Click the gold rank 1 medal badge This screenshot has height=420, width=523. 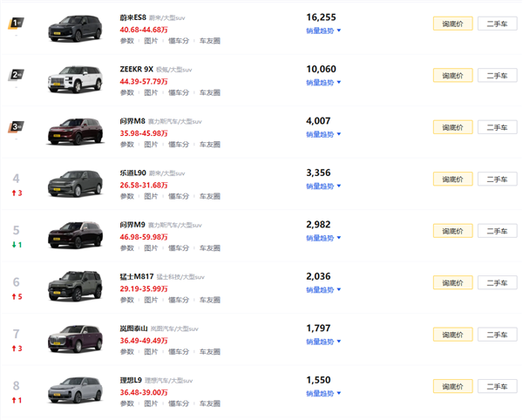click(16, 24)
